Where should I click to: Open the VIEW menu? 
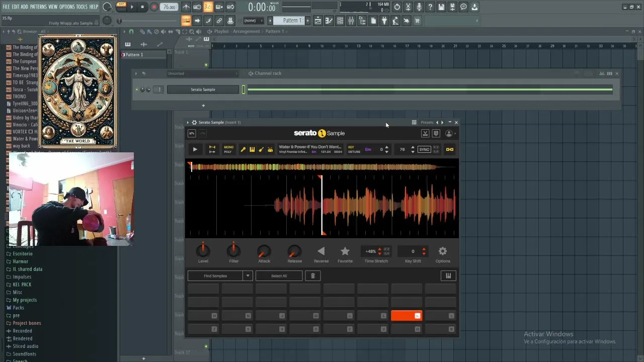[x=53, y=7]
